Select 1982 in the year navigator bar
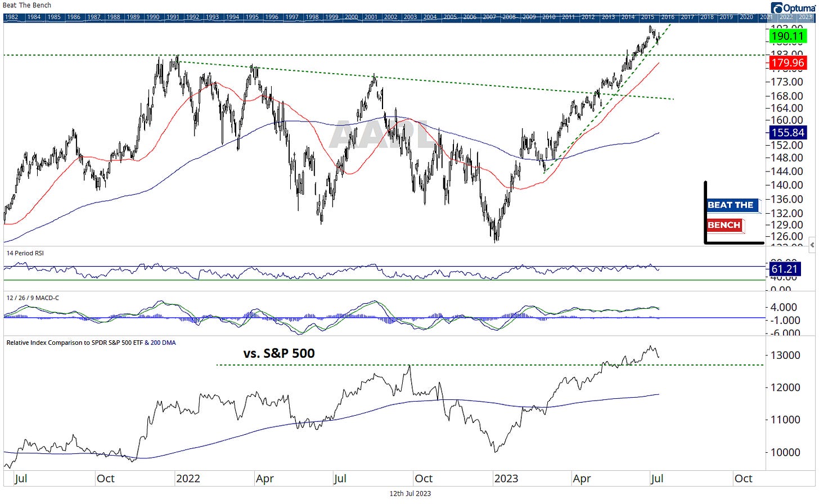The height and width of the screenshot is (504, 819). [x=12, y=17]
